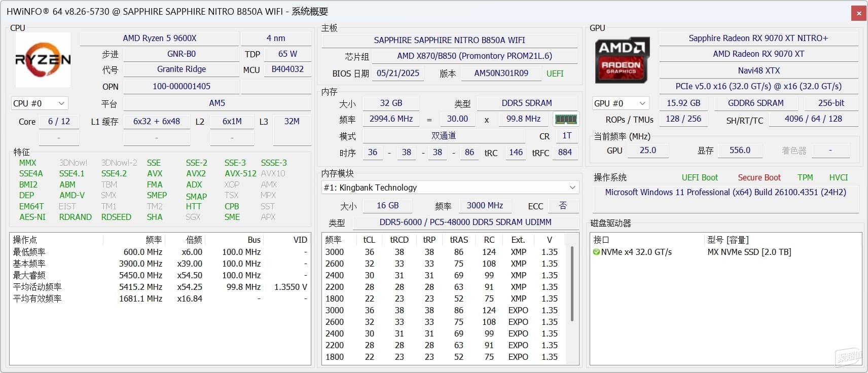
Task: Click the tCL column header in timings table
Action: (x=369, y=240)
